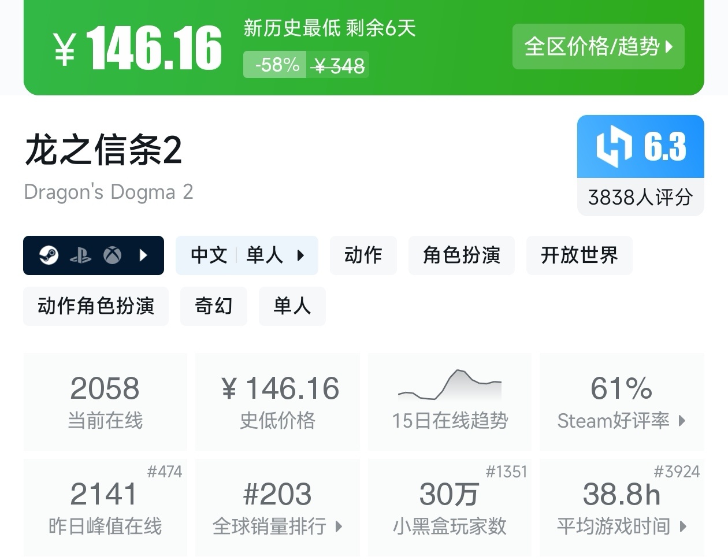This screenshot has width=728, height=560.
Task: Open the 2058 当前在线 stat card
Action: [105, 402]
